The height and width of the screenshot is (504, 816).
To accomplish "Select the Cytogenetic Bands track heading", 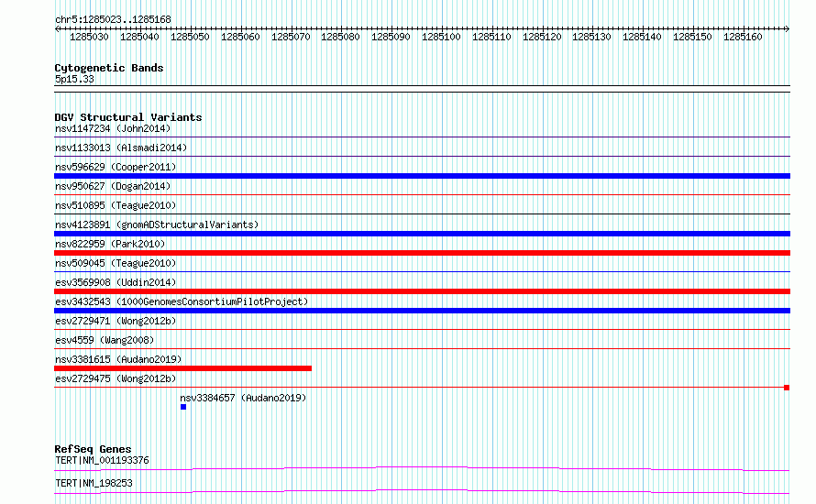I will (x=109, y=68).
